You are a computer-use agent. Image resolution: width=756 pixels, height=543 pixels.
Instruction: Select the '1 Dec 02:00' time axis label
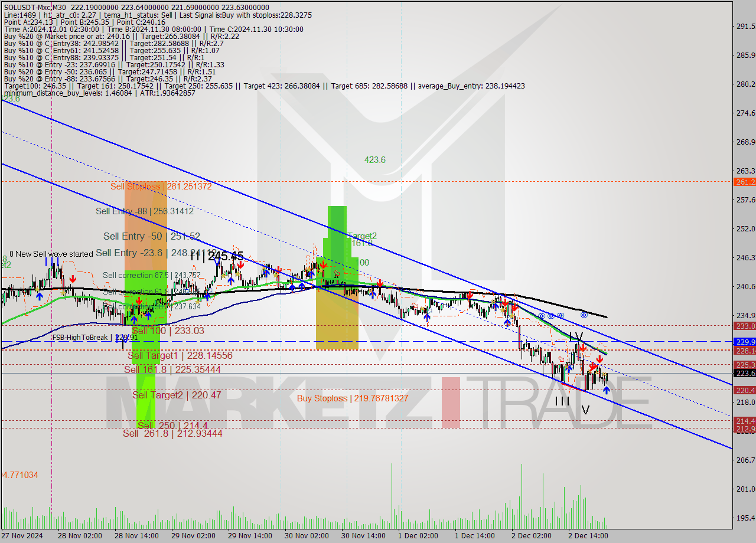tap(418, 536)
